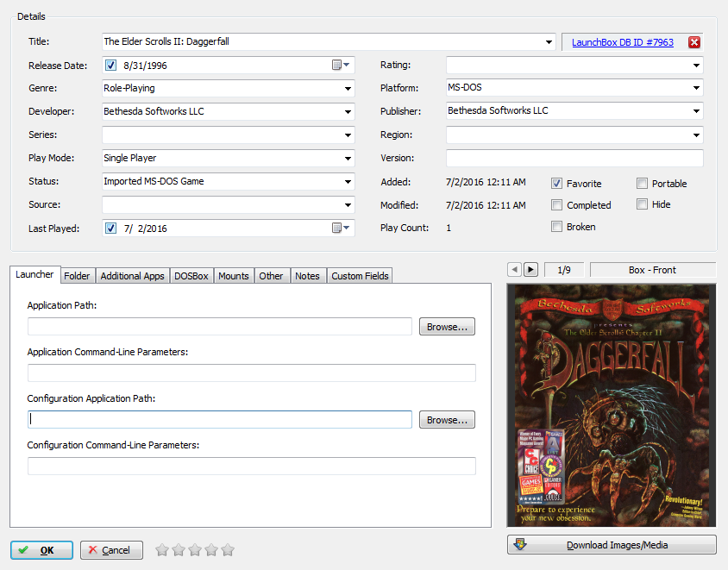Check the Hide checkbox
This screenshot has width=728, height=570.
[x=642, y=204]
